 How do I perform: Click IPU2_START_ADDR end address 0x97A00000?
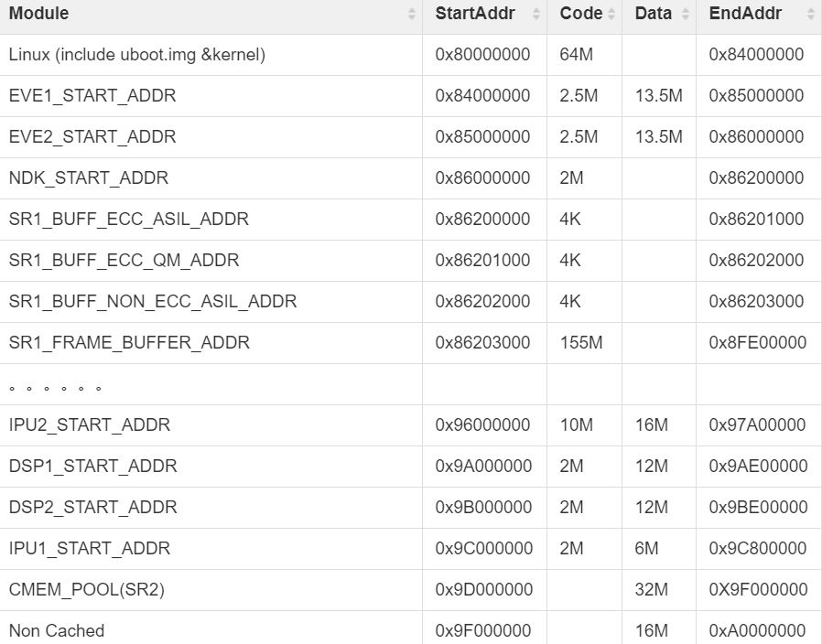point(757,425)
